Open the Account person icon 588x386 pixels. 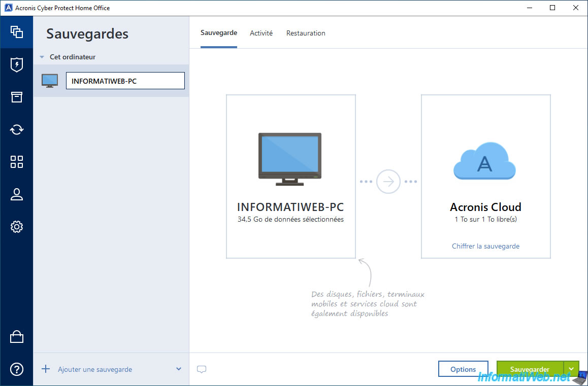click(x=16, y=194)
